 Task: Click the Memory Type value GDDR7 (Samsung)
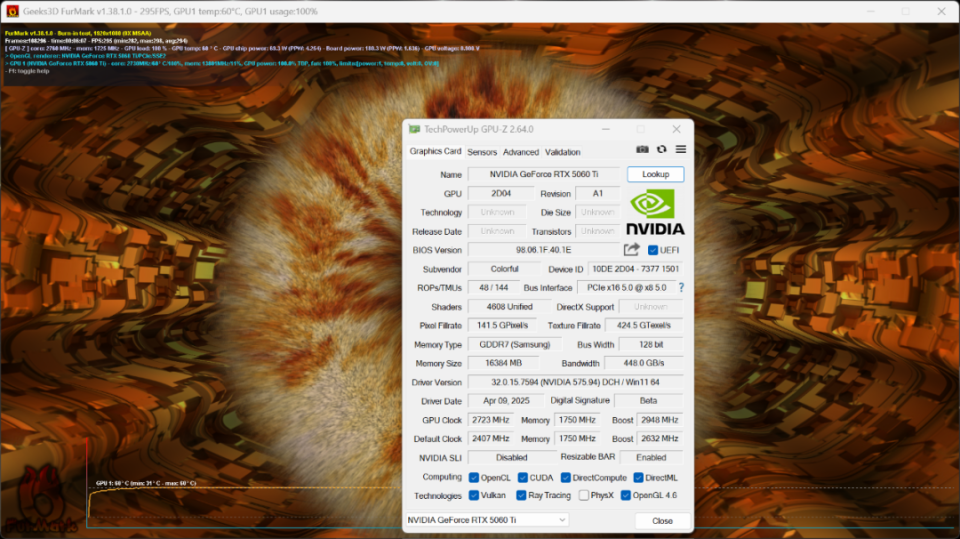pos(514,345)
